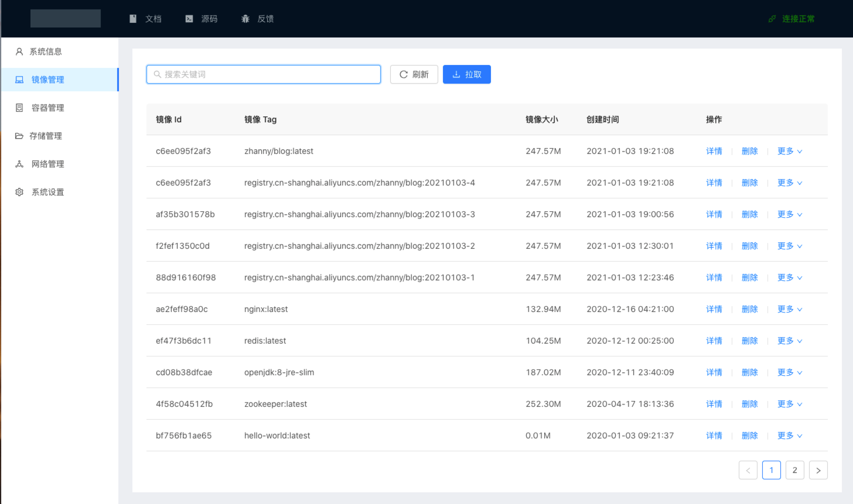View 详情 for openjdk:8-jre-slim
Image resolution: width=853 pixels, height=504 pixels.
714,372
